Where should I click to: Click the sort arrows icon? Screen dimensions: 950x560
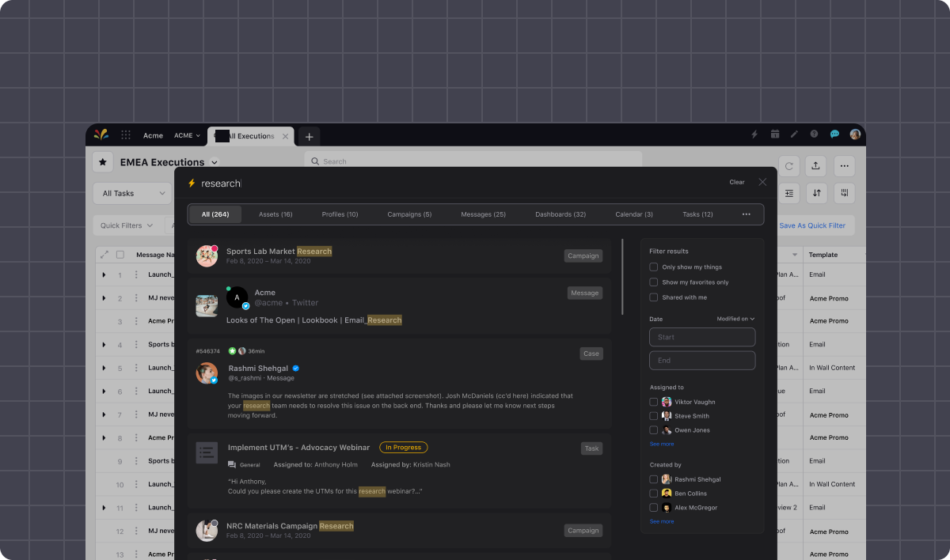click(816, 193)
